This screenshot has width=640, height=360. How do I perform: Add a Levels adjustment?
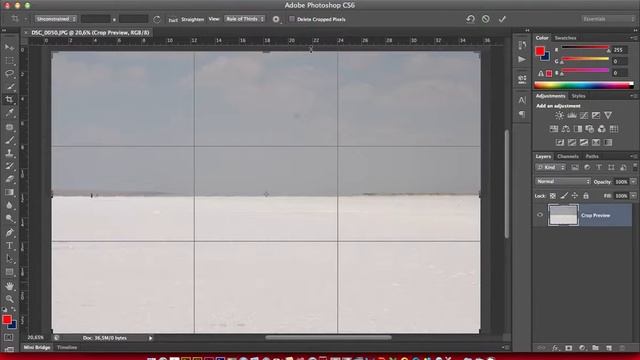tap(572, 116)
